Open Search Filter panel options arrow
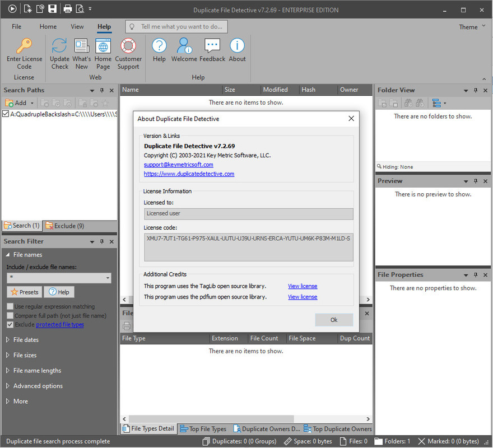Viewport: 493px width, 448px height. coord(92,242)
